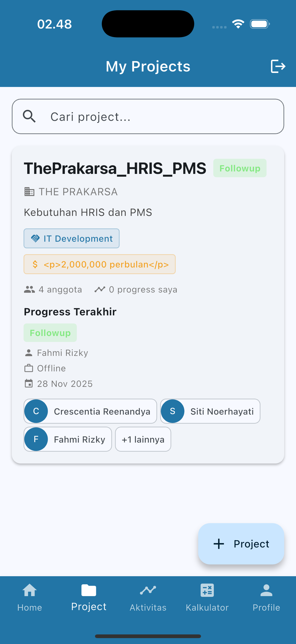Tap the calendar icon beside 28 Nov 2025
The image size is (296, 644).
click(29, 383)
